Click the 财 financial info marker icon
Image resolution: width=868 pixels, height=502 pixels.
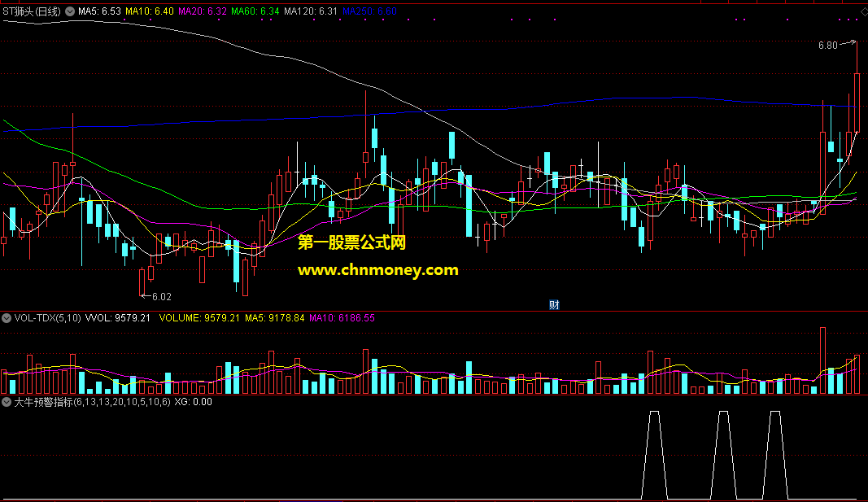click(x=554, y=305)
